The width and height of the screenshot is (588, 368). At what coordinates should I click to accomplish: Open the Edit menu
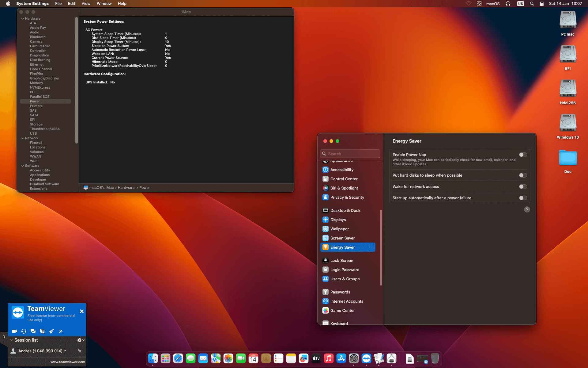click(72, 4)
